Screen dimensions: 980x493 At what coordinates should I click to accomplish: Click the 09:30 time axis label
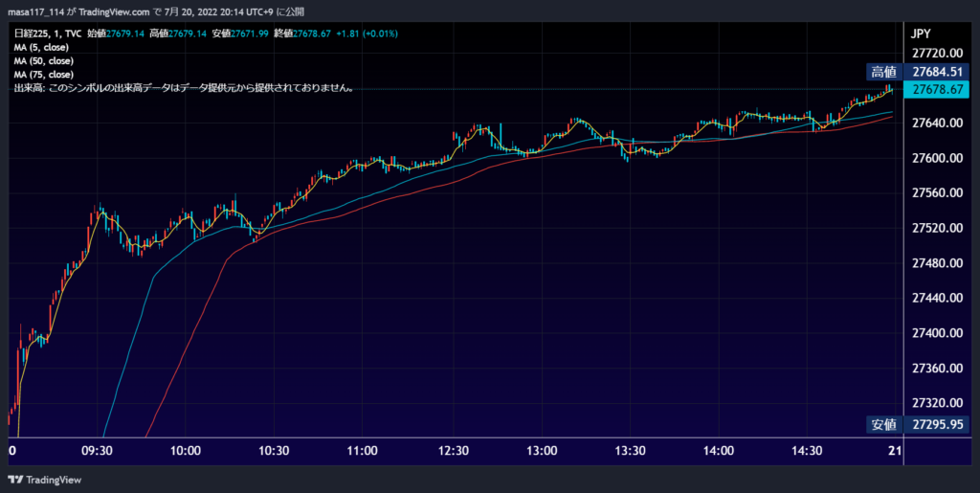[97, 451]
